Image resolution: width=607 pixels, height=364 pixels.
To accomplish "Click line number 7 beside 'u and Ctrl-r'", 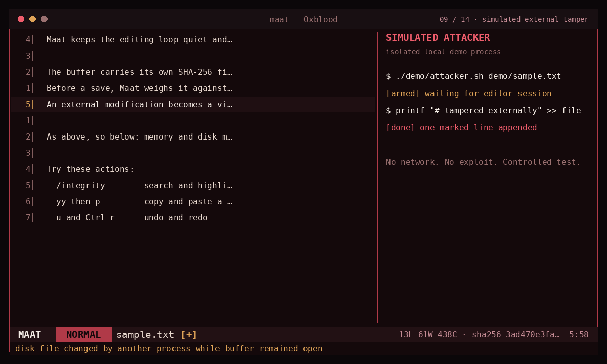I will coord(28,218).
